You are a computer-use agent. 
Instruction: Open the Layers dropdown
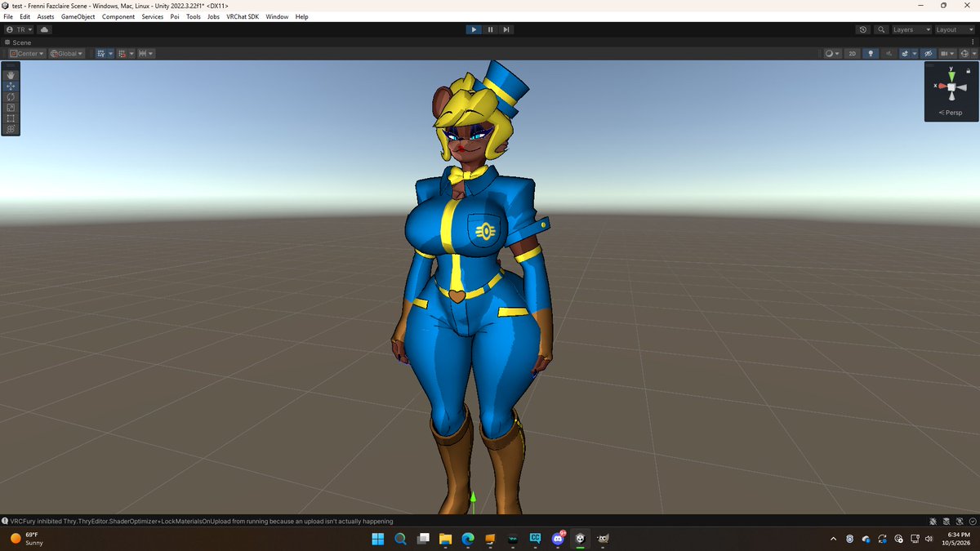[911, 29]
